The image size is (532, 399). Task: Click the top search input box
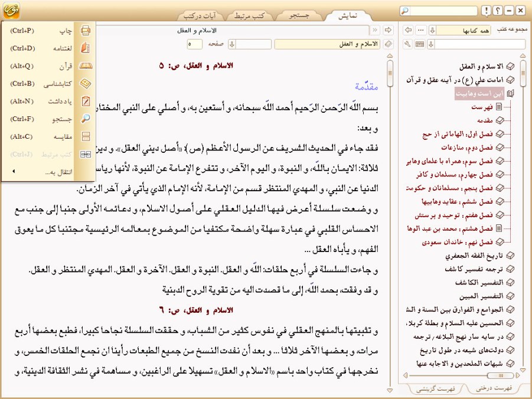pyautogui.click(x=443, y=11)
